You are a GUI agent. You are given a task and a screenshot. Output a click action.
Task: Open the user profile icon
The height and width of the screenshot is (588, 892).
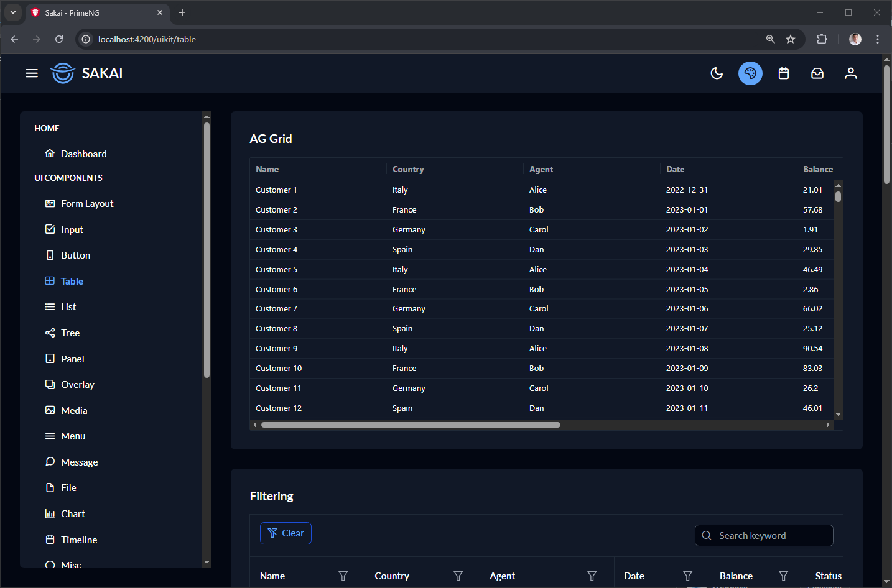tap(851, 73)
